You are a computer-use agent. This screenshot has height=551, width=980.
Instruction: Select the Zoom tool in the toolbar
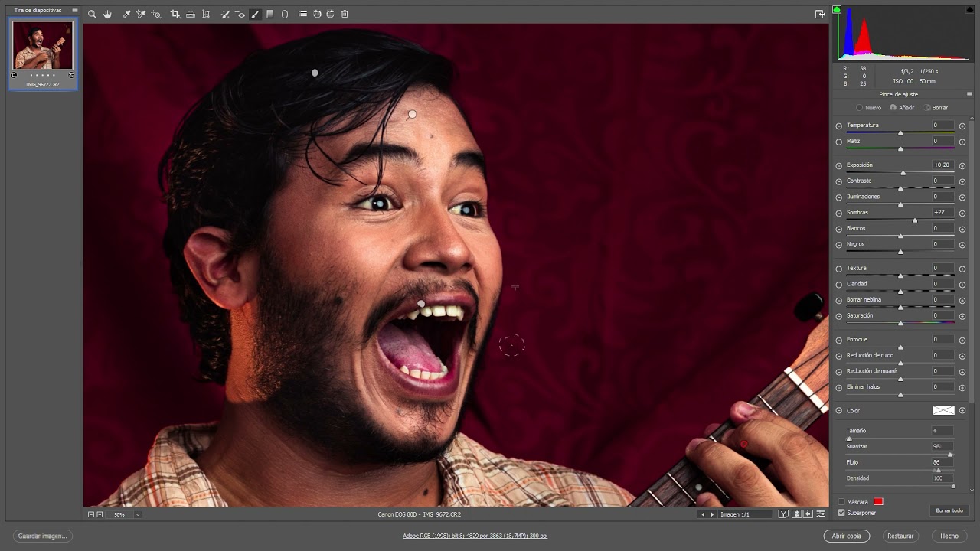tap(92, 14)
